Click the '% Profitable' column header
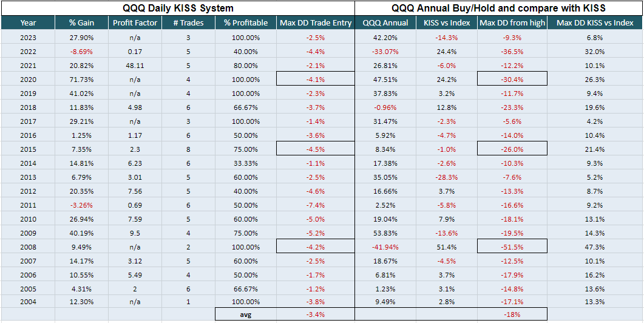The width and height of the screenshot is (644, 323). pyautogui.click(x=246, y=23)
